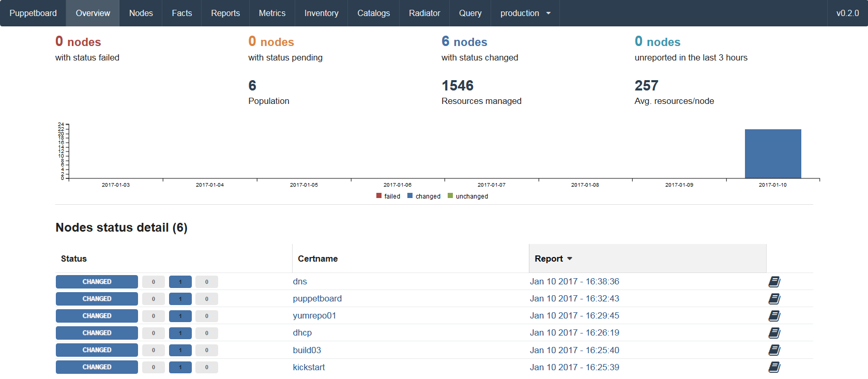Image resolution: width=868 pixels, height=379 pixels.
Task: Sort table by the Certname column header
Action: pyautogui.click(x=317, y=259)
